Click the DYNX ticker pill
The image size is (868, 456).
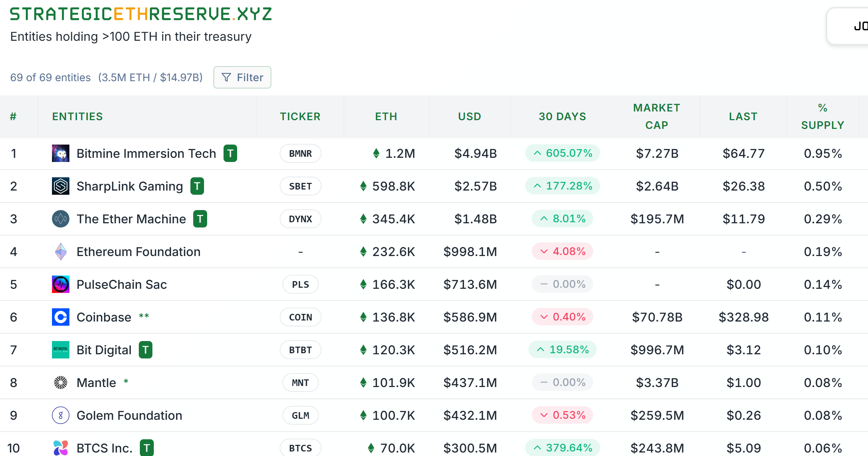(x=300, y=219)
